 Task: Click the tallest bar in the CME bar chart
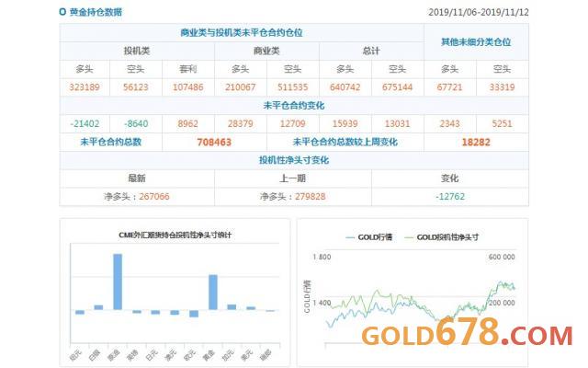[x=118, y=282]
